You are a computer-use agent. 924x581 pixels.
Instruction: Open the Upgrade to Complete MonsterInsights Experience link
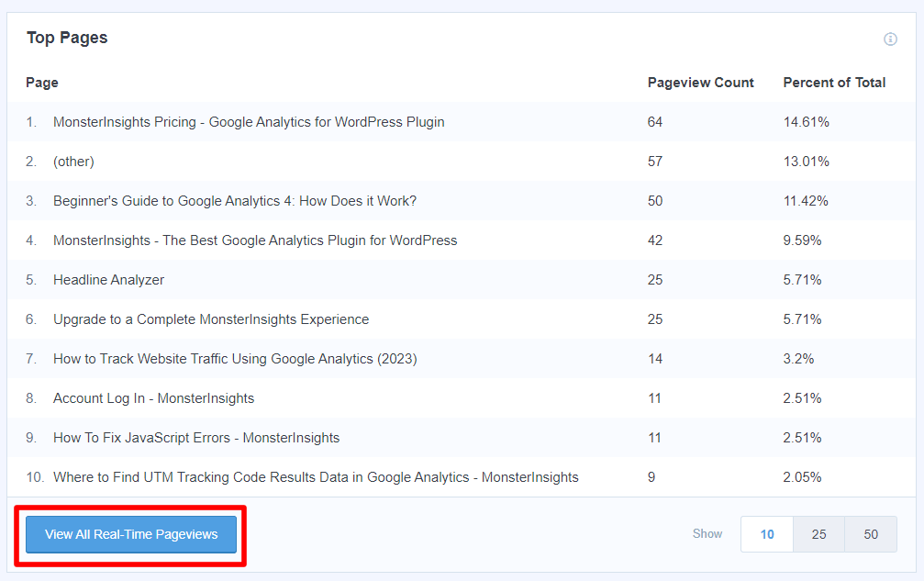[211, 318]
